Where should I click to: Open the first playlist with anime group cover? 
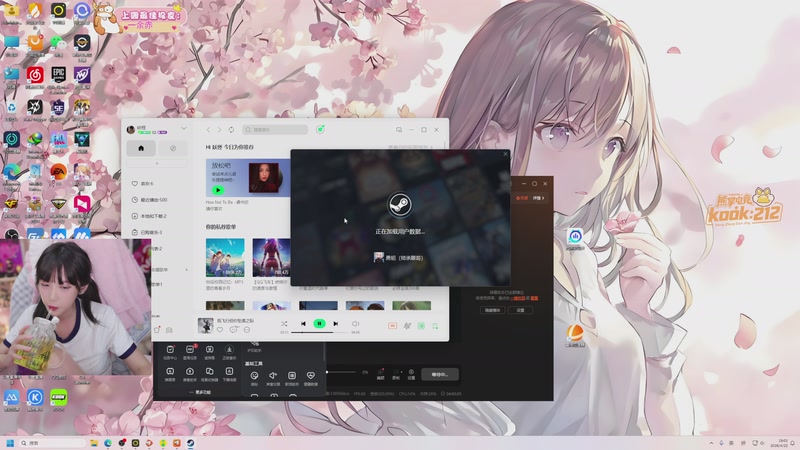click(225, 258)
